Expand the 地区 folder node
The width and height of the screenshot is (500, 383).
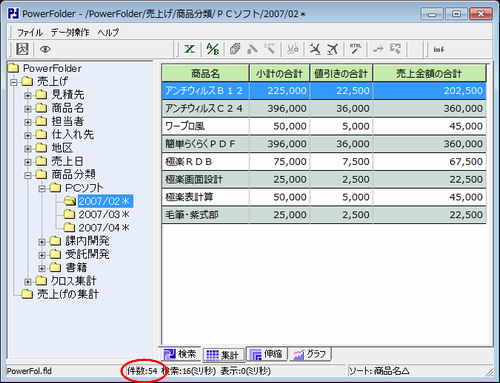tap(28, 148)
